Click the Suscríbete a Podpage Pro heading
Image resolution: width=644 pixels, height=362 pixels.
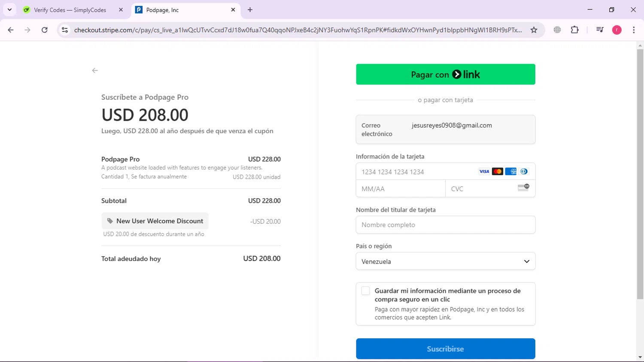coord(145,97)
